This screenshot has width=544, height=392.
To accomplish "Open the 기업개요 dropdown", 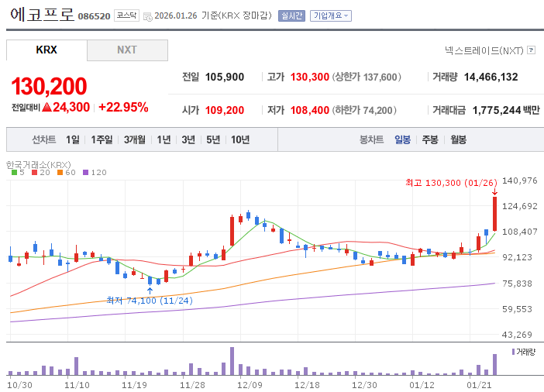I will [331, 15].
